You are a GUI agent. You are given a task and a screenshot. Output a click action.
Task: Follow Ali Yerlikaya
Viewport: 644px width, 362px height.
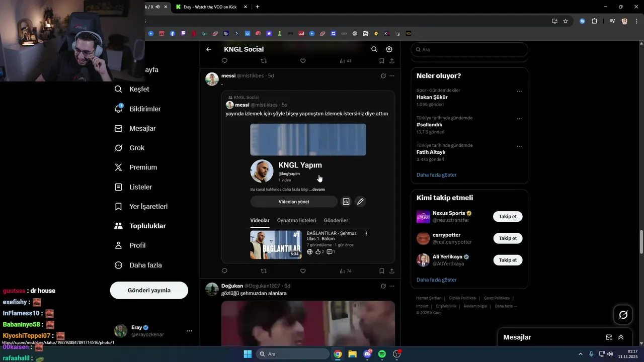click(508, 260)
